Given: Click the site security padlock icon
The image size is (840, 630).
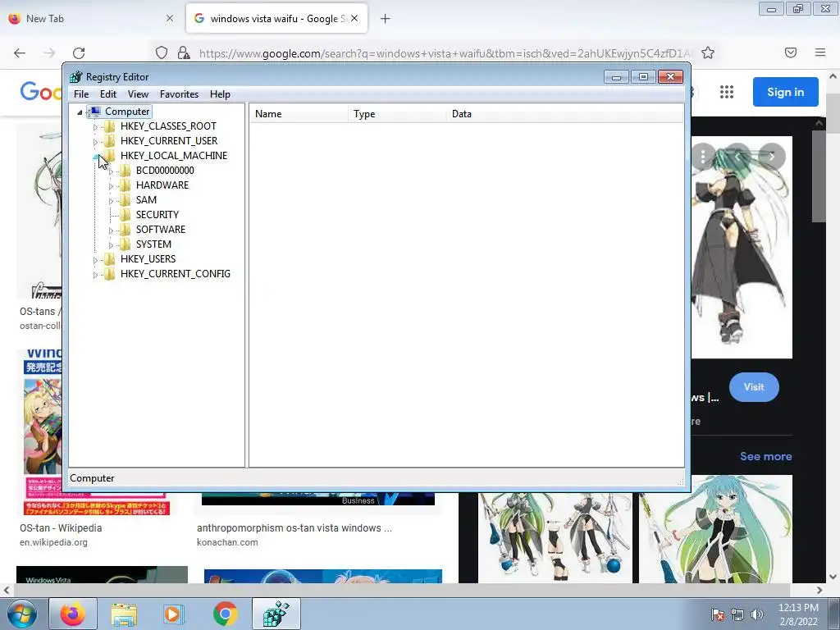Looking at the screenshot, I should (184, 52).
